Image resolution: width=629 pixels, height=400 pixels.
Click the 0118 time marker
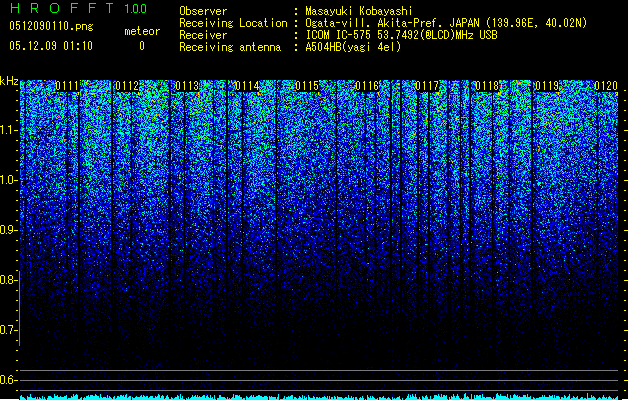(487, 86)
